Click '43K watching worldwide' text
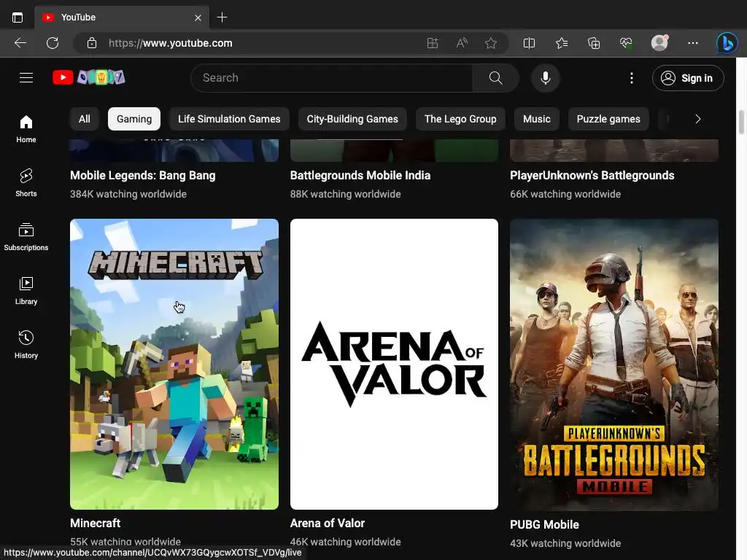This screenshot has height=560, width=747. pos(565,543)
